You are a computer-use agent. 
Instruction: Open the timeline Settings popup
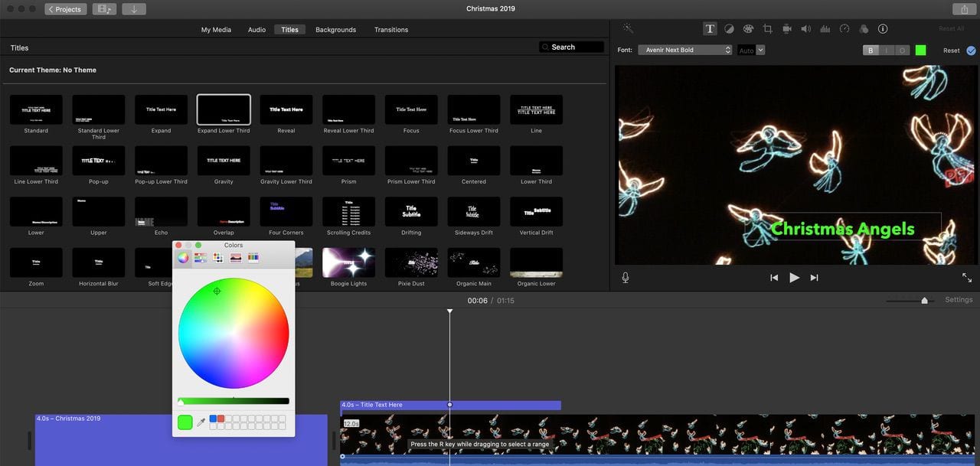pos(958,300)
